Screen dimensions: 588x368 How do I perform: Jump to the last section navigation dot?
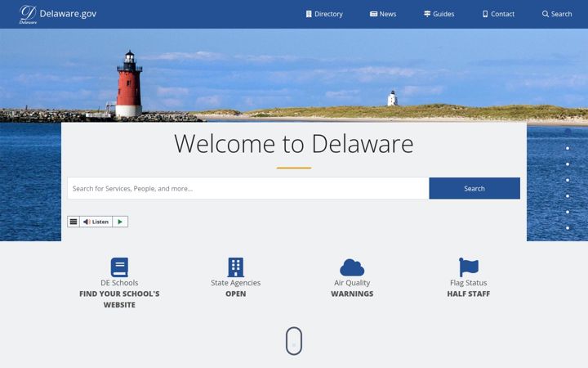point(568,228)
